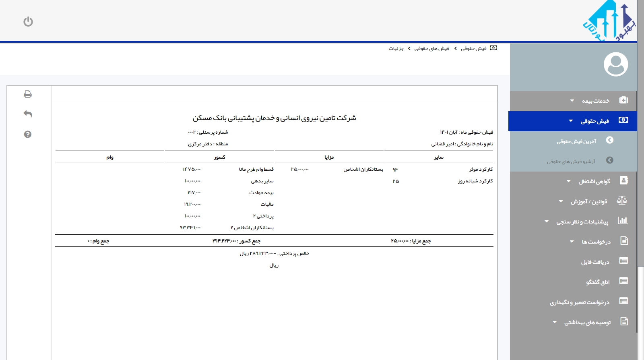The image size is (644, 360).
Task: Go to اتاق گفتگو chat room
Action: [597, 282]
